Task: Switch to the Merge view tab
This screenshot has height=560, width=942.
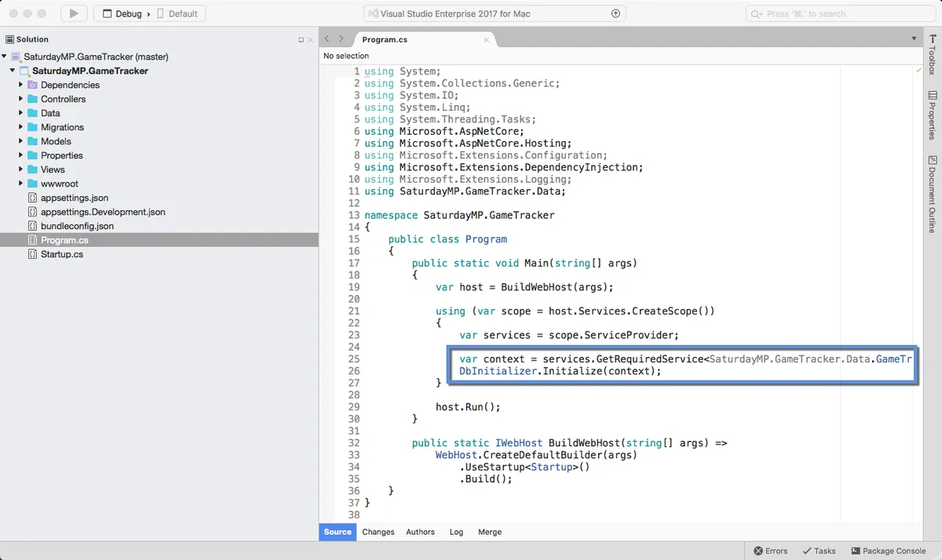Action: click(x=490, y=532)
